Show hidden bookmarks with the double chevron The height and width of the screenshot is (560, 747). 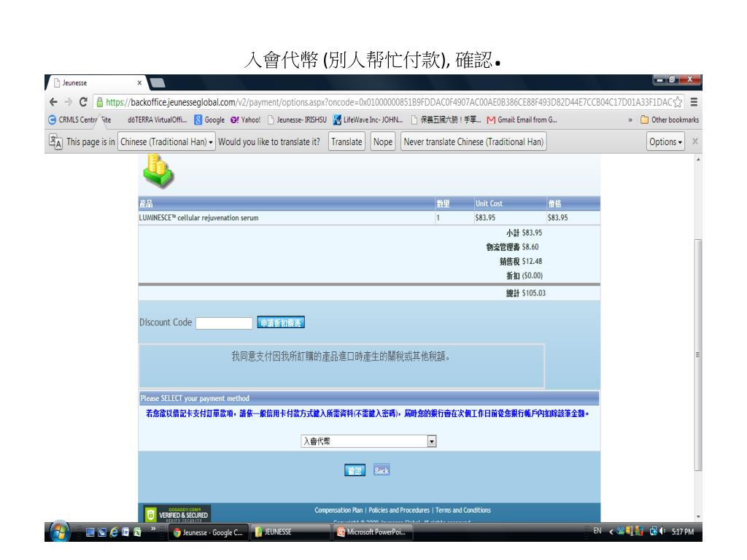pyautogui.click(x=630, y=120)
